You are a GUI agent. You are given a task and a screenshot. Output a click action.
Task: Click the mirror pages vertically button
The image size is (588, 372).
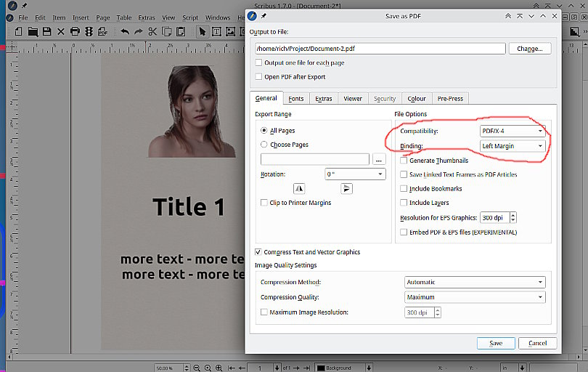point(346,189)
